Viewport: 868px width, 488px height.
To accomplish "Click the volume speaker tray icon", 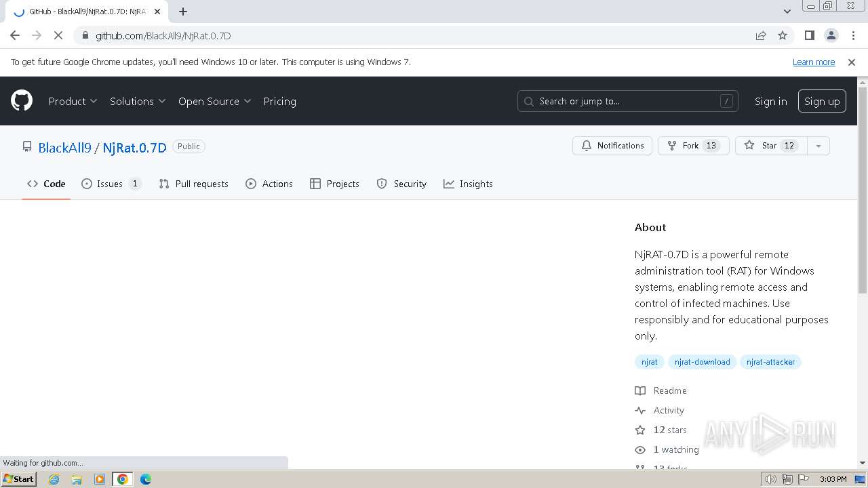I will coord(771,479).
